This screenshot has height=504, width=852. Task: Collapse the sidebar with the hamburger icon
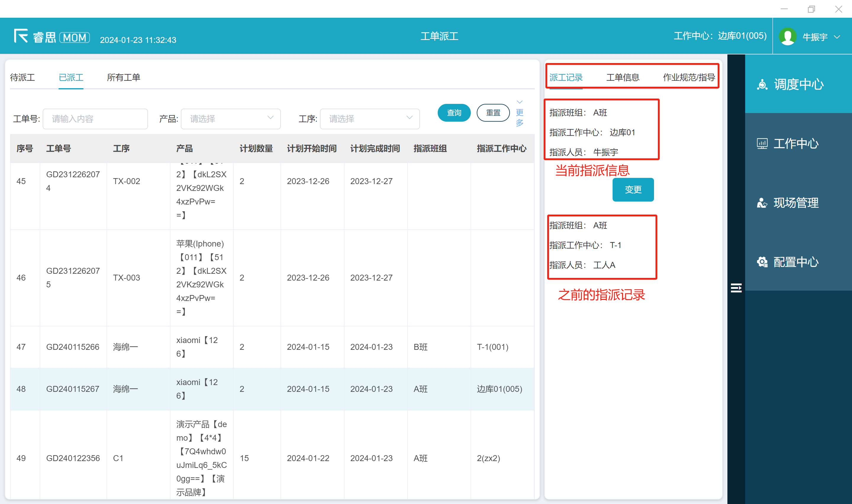point(736,288)
